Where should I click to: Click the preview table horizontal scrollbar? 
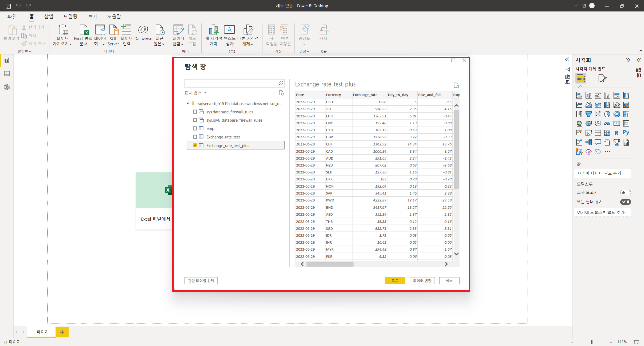tap(330, 264)
